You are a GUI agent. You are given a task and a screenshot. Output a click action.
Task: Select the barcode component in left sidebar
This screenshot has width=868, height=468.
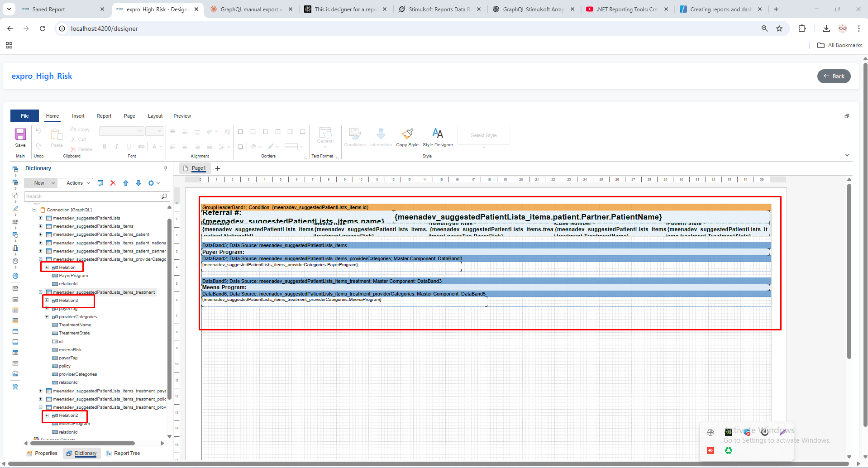(15, 222)
